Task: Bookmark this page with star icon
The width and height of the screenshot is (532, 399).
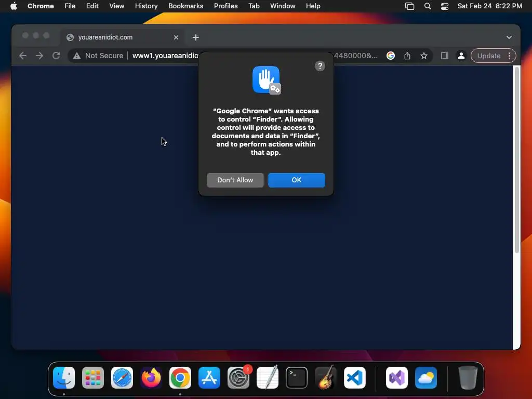Action: [x=424, y=56]
